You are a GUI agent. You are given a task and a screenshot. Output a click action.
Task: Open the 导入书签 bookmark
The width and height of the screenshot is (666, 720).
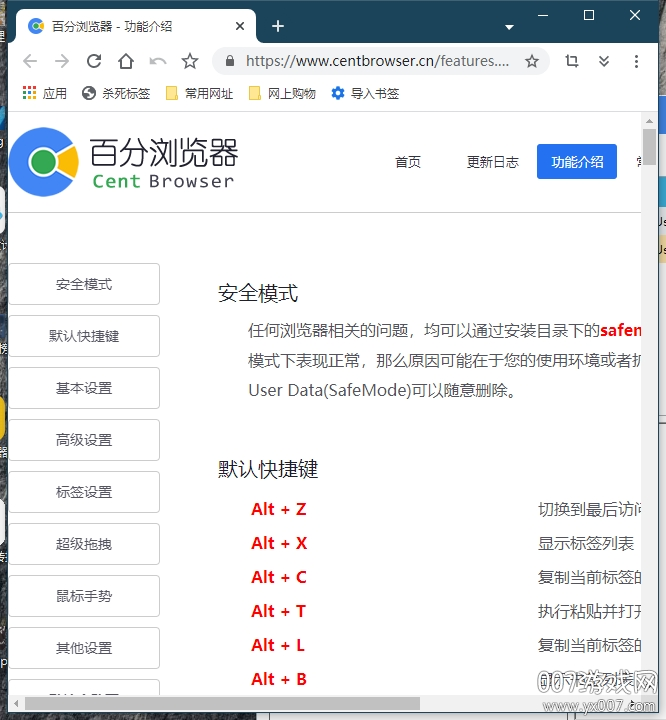point(365,93)
